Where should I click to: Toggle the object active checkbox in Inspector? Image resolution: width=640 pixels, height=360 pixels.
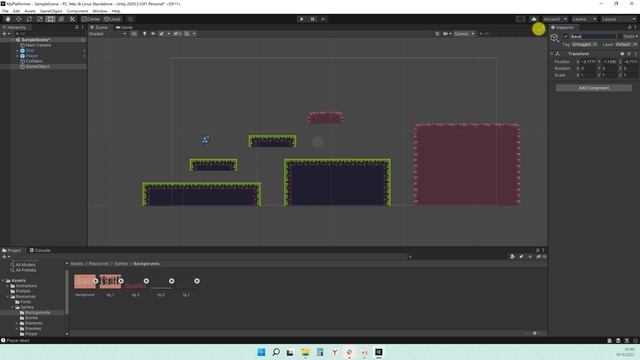click(566, 37)
